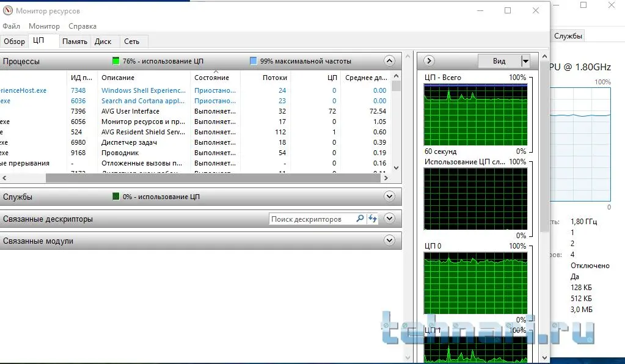The width and height of the screenshot is (625, 364).
Task: Click the green CPU usage legend swatch
Action: tap(116, 61)
